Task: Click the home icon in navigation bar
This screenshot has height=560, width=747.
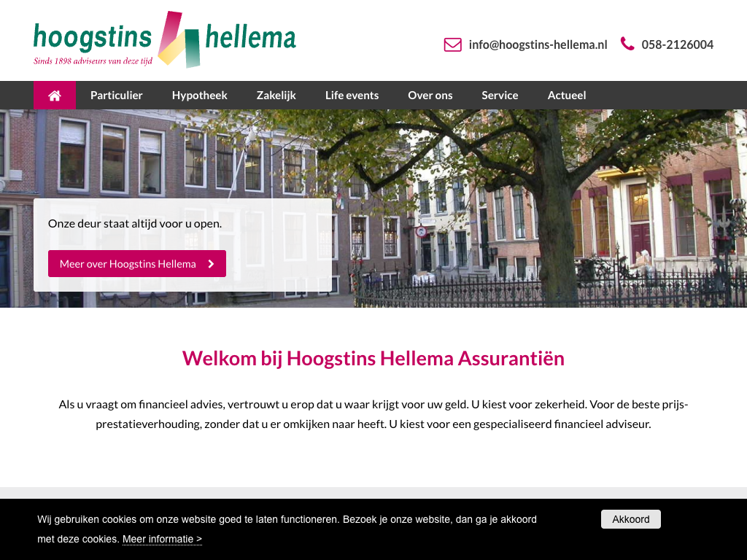Action: click(54, 96)
